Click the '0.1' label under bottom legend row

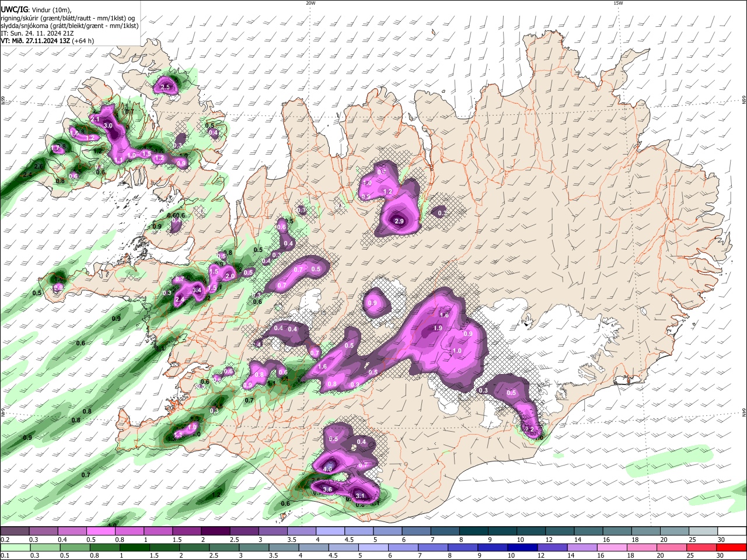5,556
